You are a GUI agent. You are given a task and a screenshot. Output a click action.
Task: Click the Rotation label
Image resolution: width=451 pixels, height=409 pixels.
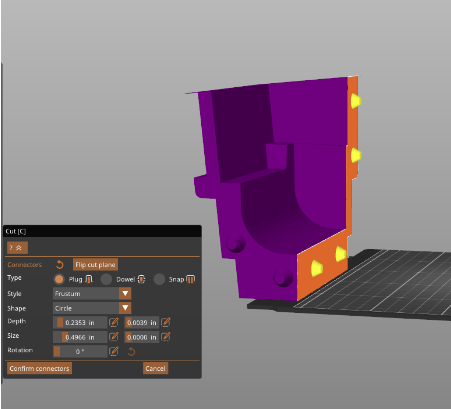click(x=20, y=350)
